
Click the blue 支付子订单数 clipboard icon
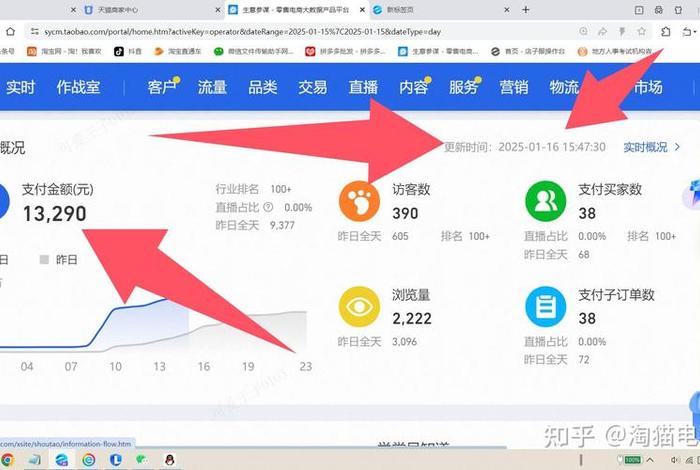(x=546, y=307)
